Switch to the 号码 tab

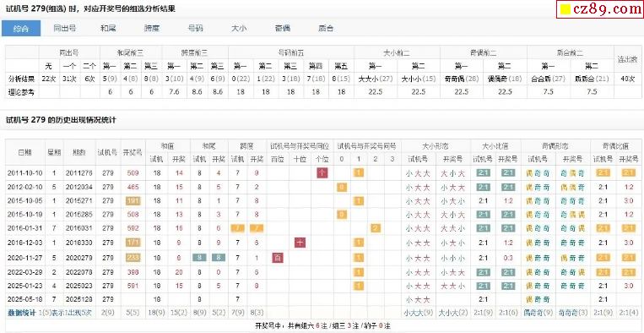(195, 29)
